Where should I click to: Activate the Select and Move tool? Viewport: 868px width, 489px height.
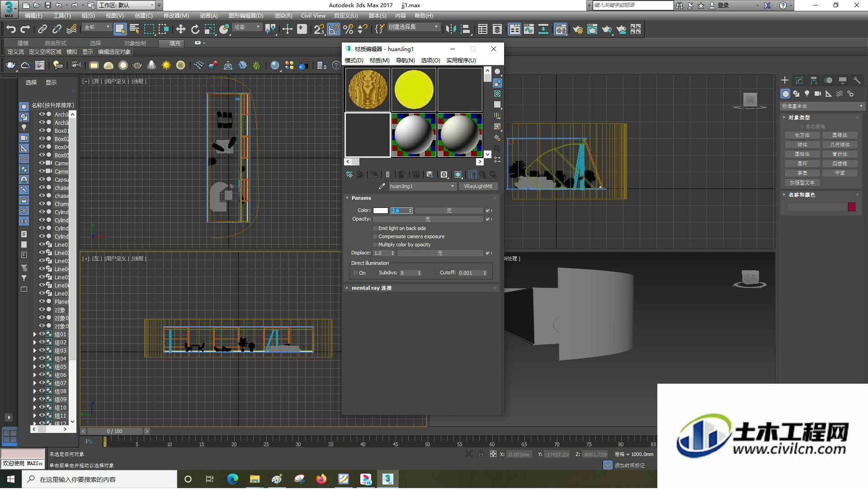180,29
